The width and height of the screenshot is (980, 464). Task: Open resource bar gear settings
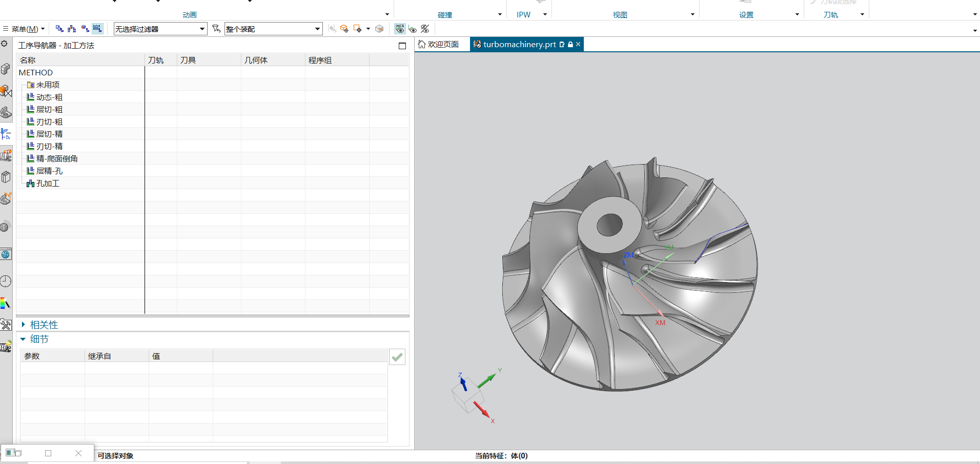[4, 44]
